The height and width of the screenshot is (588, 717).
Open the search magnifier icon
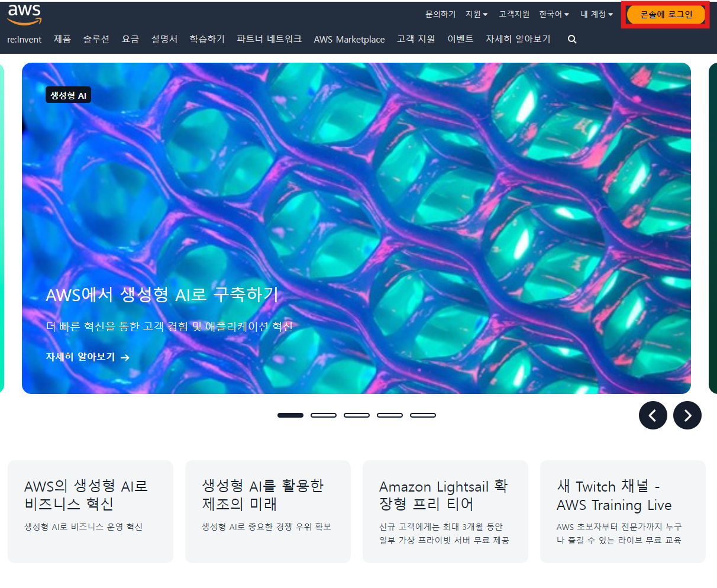pos(572,39)
